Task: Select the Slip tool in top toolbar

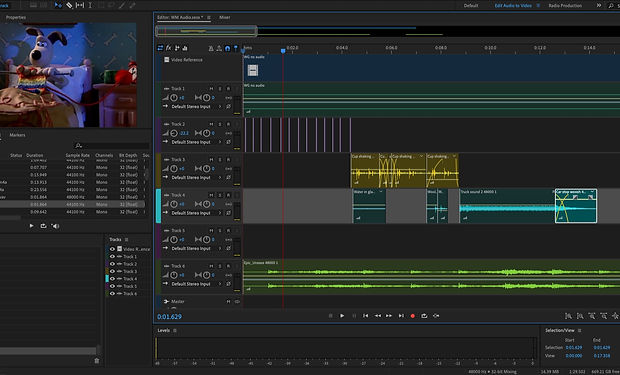Action: click(80, 5)
